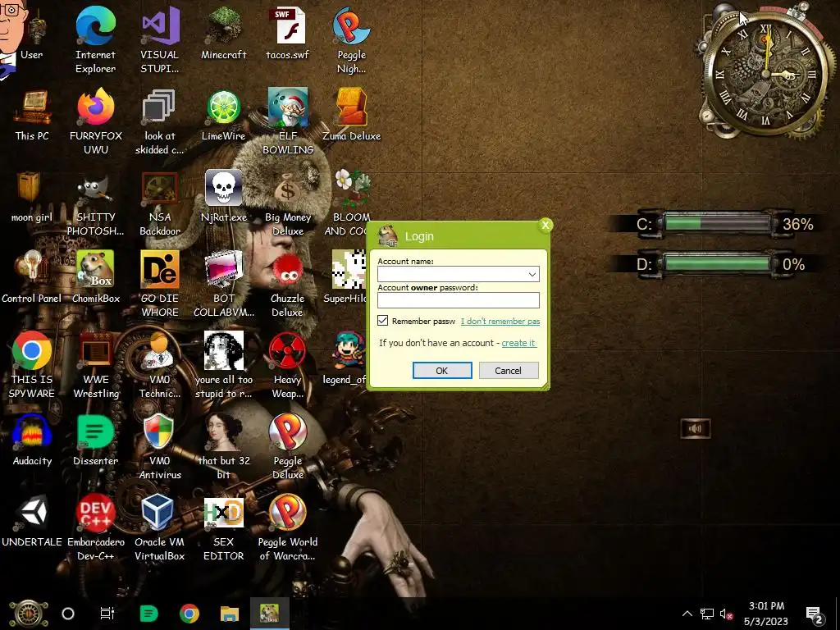Viewport: 840px width, 630px height.
Task: Select the legend_of character icon
Action: [346, 358]
